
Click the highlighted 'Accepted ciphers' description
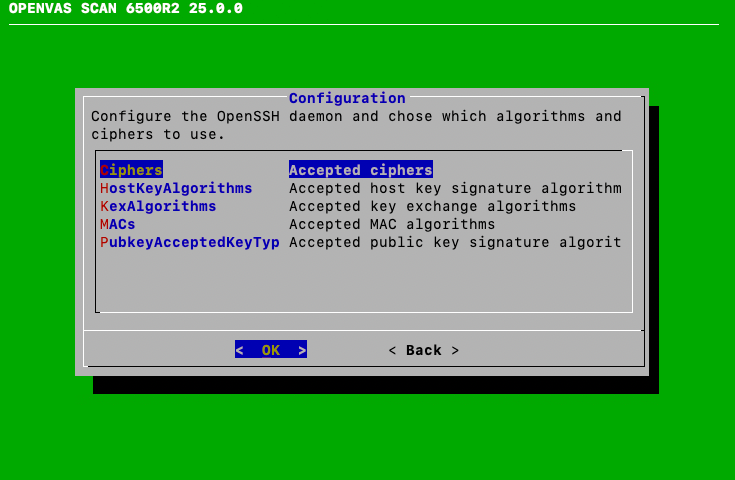[x=360, y=170]
